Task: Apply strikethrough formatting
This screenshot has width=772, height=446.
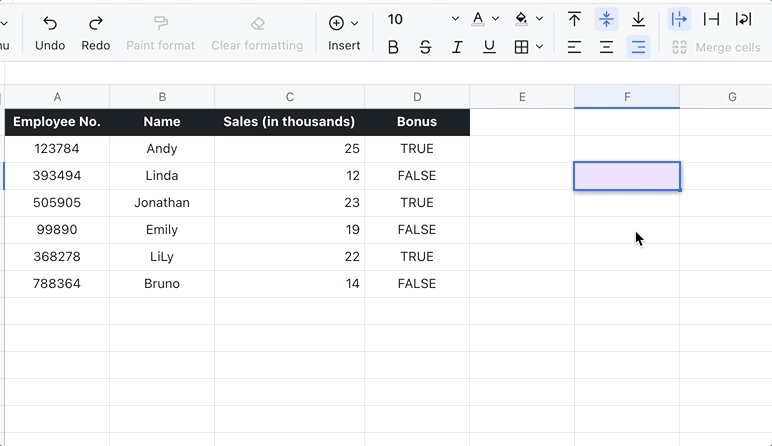Action: point(425,47)
